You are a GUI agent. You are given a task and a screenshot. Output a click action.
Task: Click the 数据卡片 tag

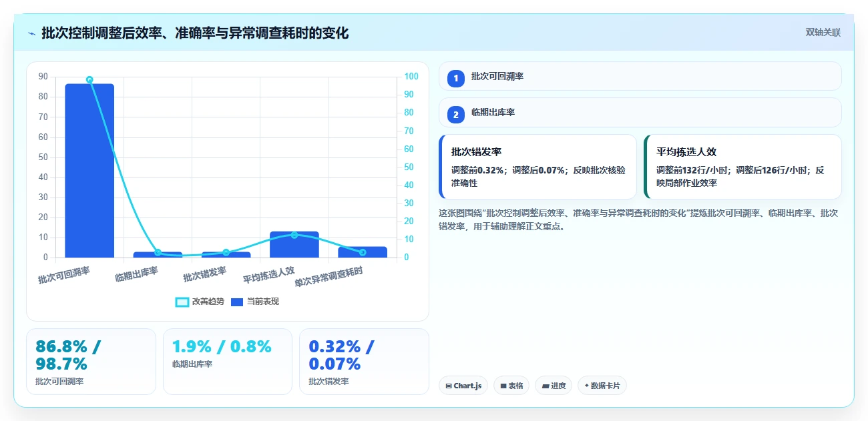[x=602, y=386]
